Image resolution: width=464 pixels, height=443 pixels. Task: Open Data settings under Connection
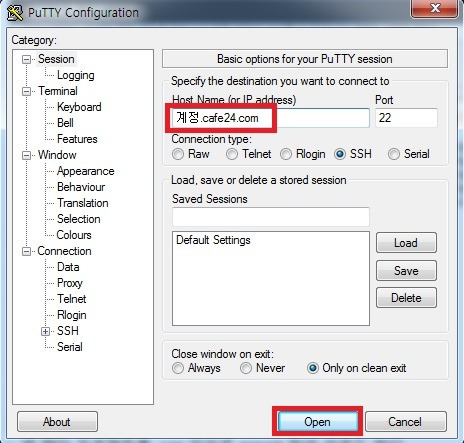point(68,267)
